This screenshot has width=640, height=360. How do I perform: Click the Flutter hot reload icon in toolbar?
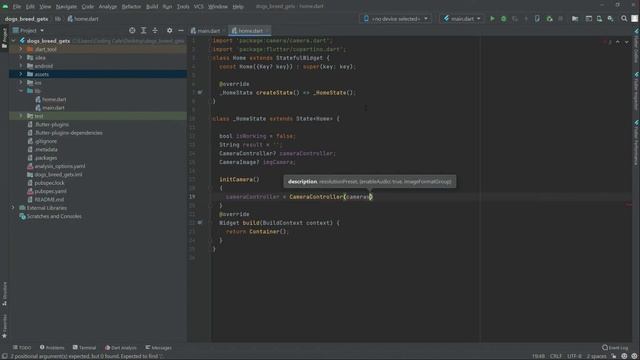(526, 19)
